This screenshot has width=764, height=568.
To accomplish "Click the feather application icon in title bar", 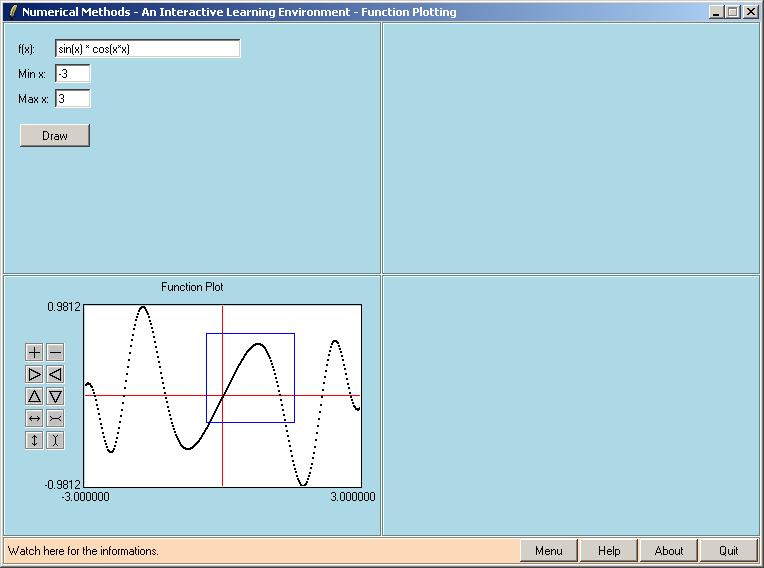I will pos(13,12).
